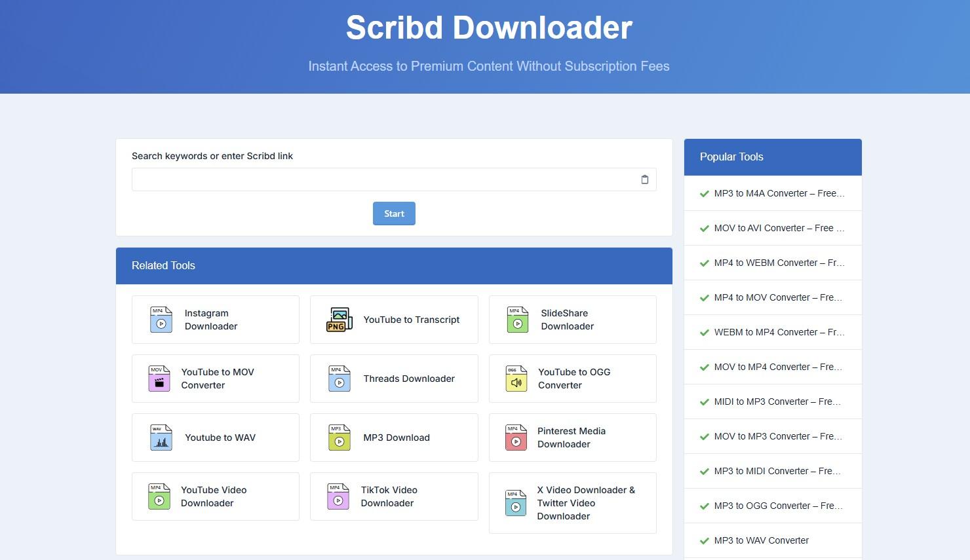Screen dimensions: 970x560
Task: Click 'Instant Access to Premium Content' subtitle
Action: pyautogui.click(x=489, y=66)
